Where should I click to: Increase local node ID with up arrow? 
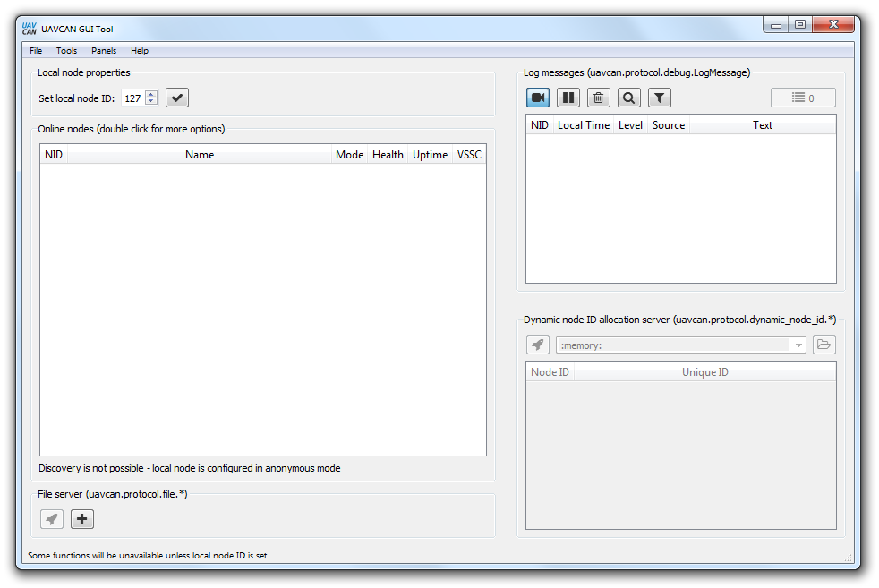151,95
